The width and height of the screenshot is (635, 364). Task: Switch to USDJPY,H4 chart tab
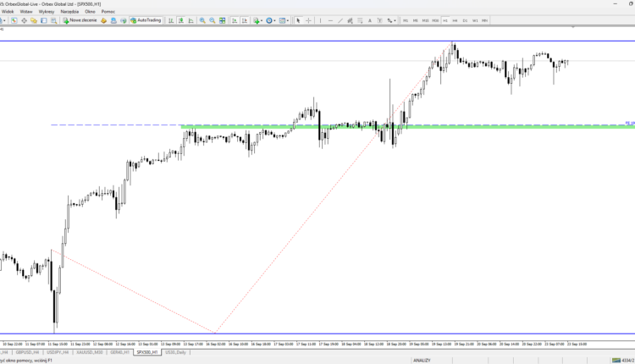point(58,352)
